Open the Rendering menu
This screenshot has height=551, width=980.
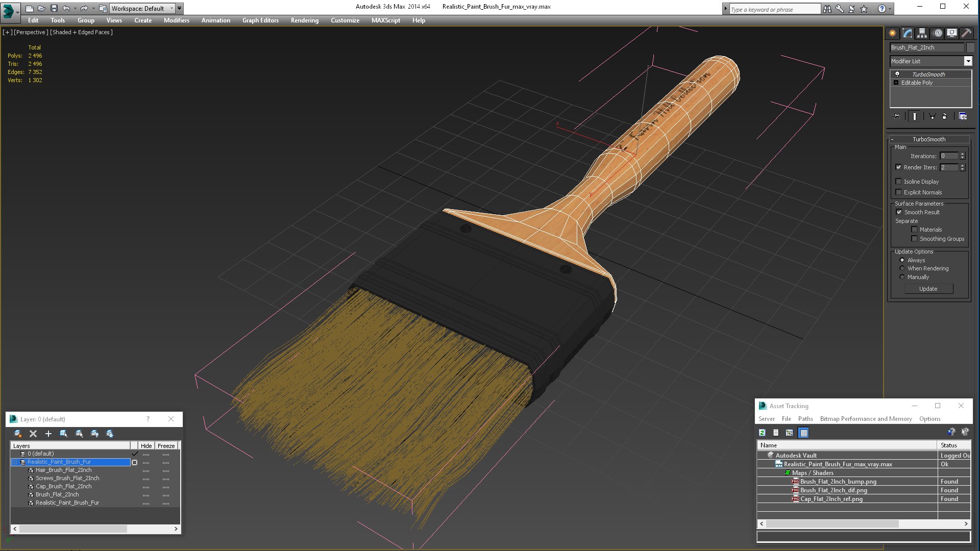305,20
